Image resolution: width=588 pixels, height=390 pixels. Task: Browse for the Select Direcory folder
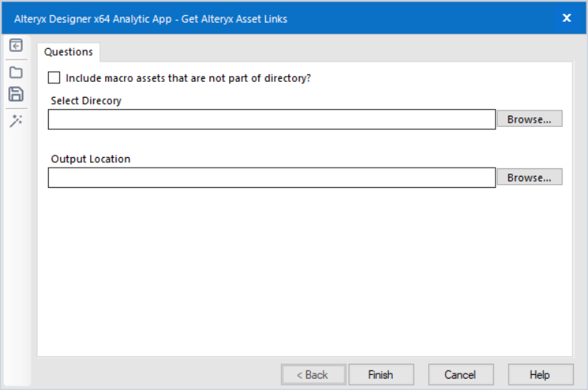pos(529,119)
